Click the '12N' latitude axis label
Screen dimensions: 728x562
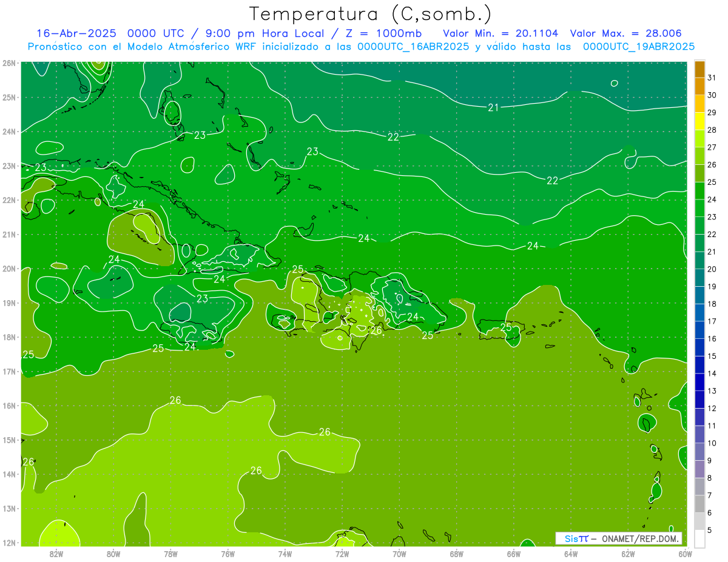click(9, 543)
